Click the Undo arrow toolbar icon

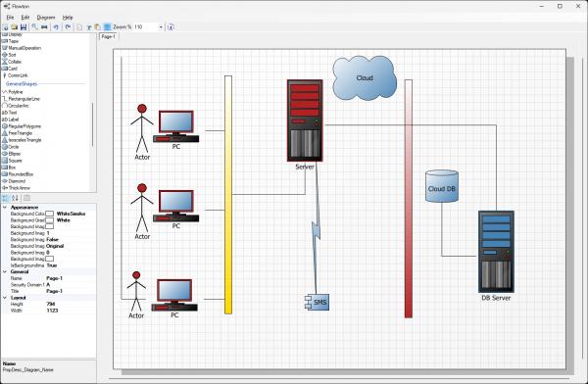point(56,27)
